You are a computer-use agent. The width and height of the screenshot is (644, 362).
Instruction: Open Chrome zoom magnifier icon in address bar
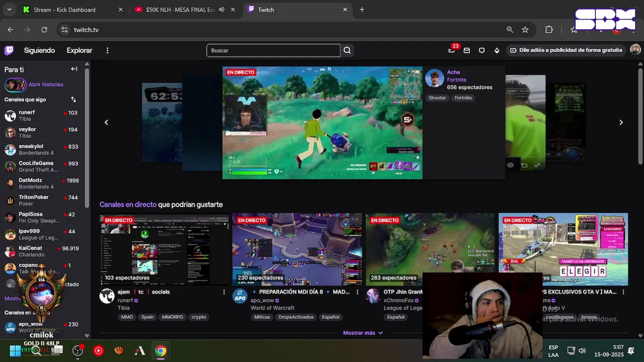point(510,30)
